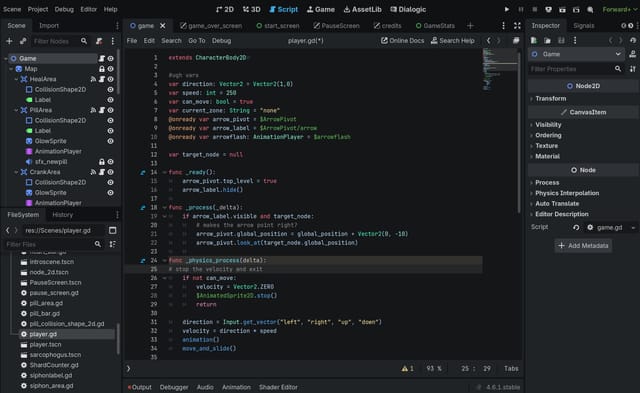Run current scene with clapperboard icon

562,9
